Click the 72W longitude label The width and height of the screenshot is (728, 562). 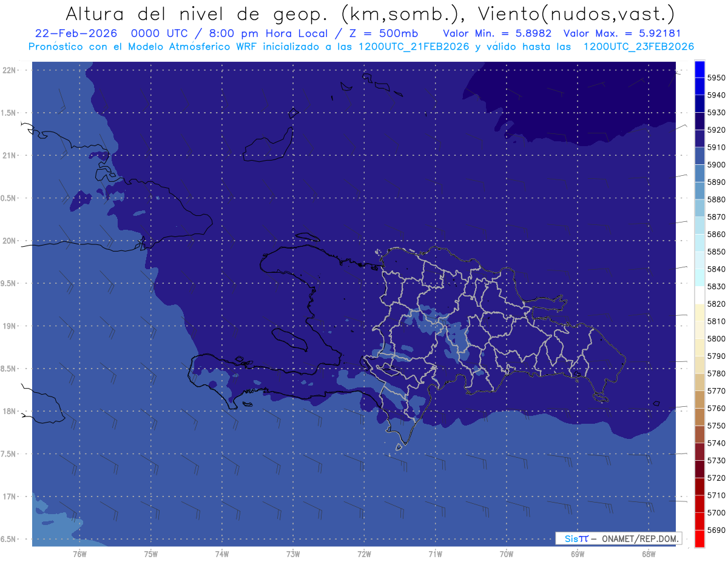point(364,554)
